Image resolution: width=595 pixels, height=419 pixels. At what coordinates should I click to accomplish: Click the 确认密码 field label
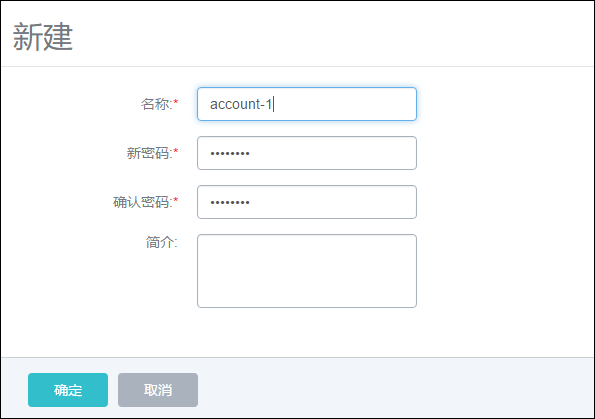point(143,202)
